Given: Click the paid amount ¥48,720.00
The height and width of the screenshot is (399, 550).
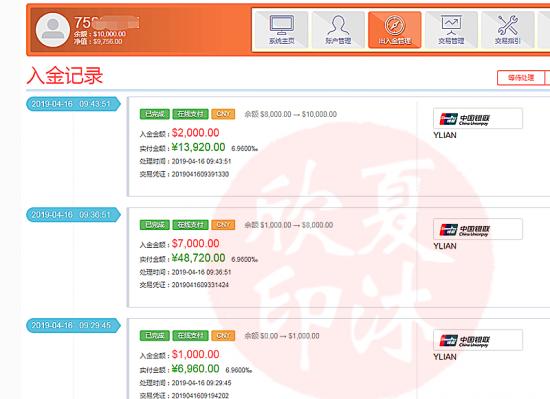Looking at the screenshot, I should (198, 258).
